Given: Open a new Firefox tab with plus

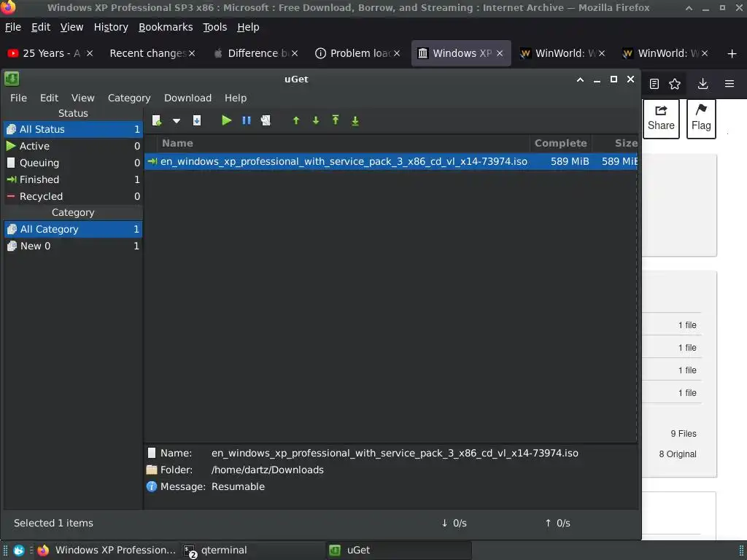Looking at the screenshot, I should (x=732, y=53).
